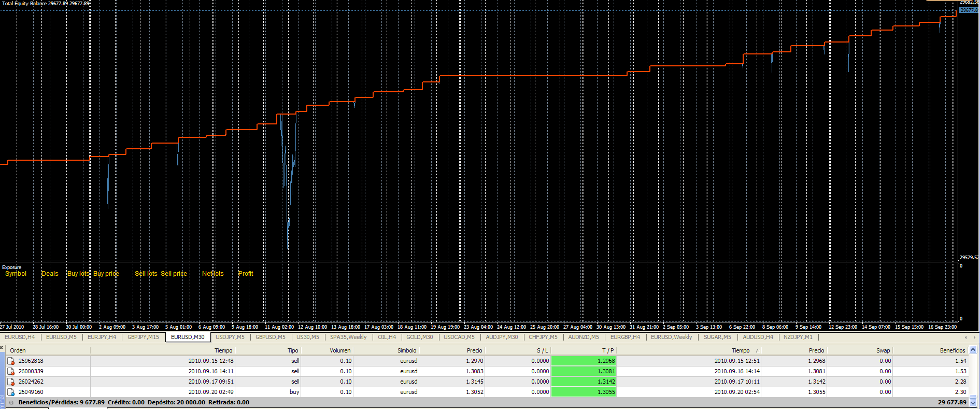Image resolution: width=980 pixels, height=409 pixels.
Task: Click the order icon for sell order 25962818
Action: coord(11,361)
